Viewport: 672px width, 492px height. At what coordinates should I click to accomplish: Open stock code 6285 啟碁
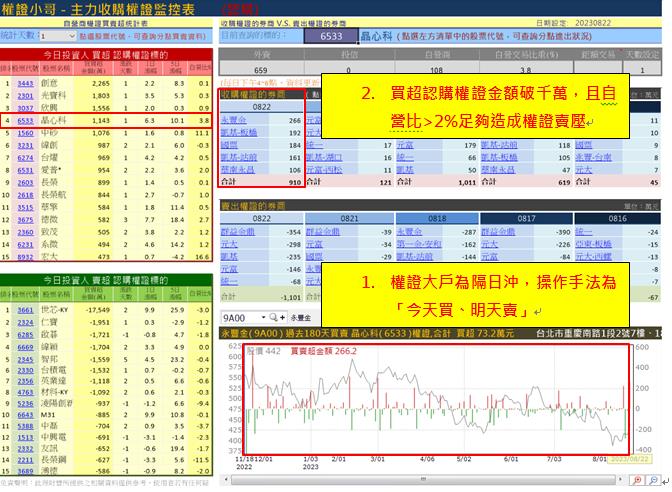pyautogui.click(x=25, y=335)
